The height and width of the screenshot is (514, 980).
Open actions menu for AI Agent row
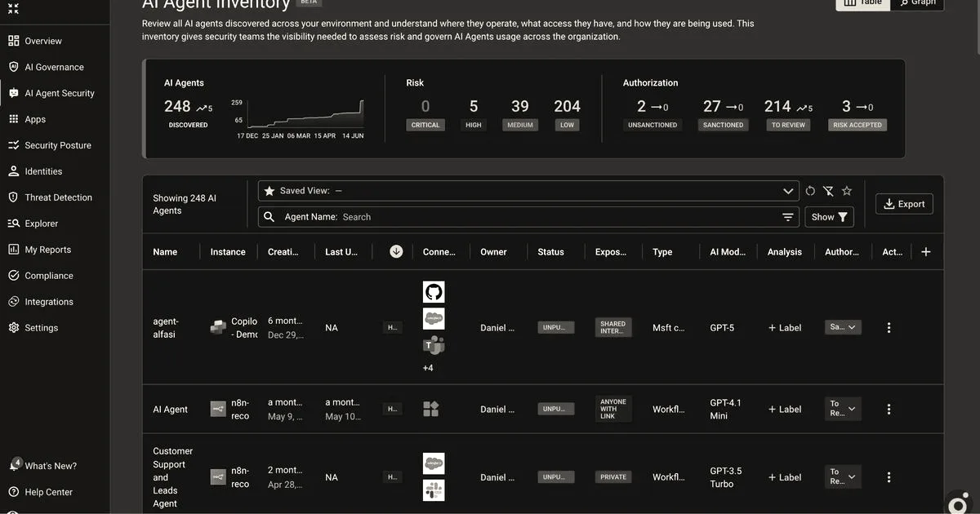point(889,409)
